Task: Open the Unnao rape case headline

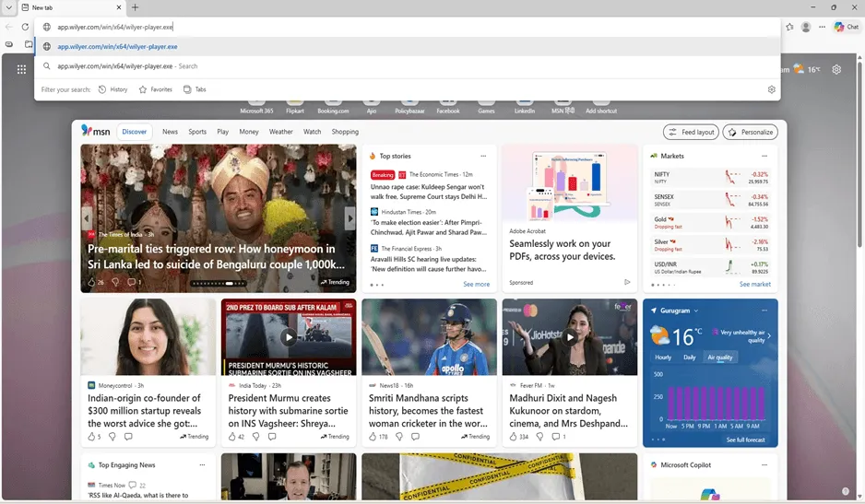Action: click(429, 192)
